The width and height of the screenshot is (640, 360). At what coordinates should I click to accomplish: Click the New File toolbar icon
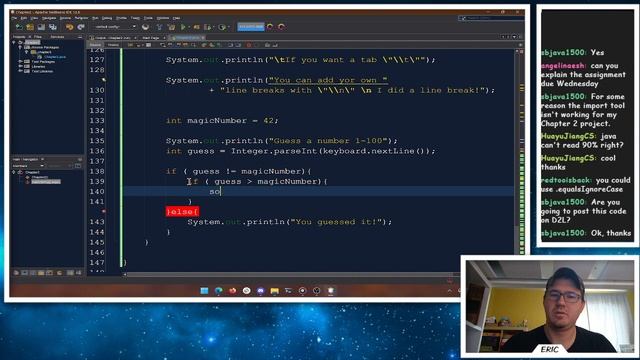(x=19, y=27)
